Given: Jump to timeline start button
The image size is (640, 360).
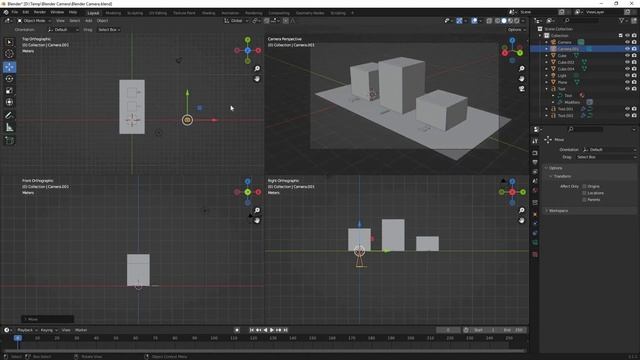Looking at the screenshot, I should 251,330.
